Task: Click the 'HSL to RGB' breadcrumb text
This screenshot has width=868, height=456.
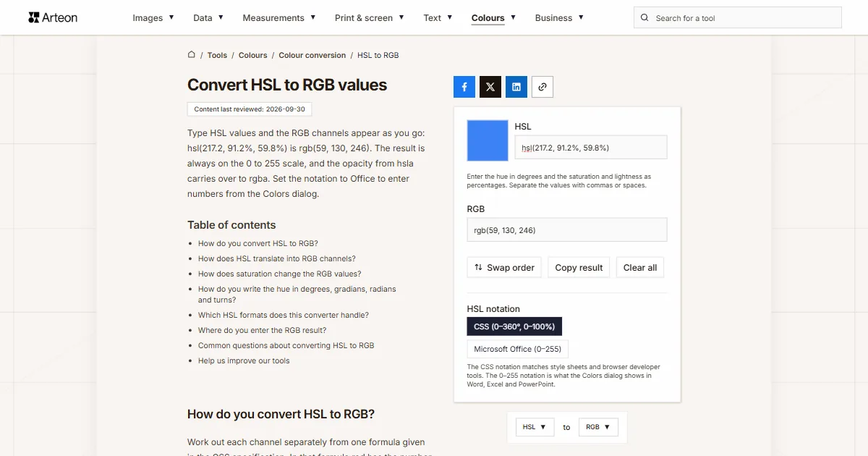Action: [378, 55]
